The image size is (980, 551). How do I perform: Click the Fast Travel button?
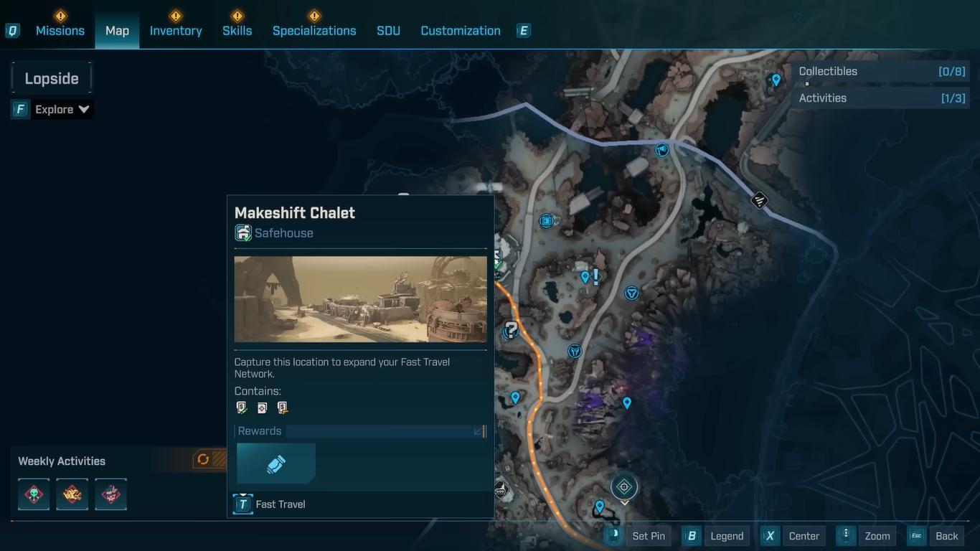(x=270, y=504)
